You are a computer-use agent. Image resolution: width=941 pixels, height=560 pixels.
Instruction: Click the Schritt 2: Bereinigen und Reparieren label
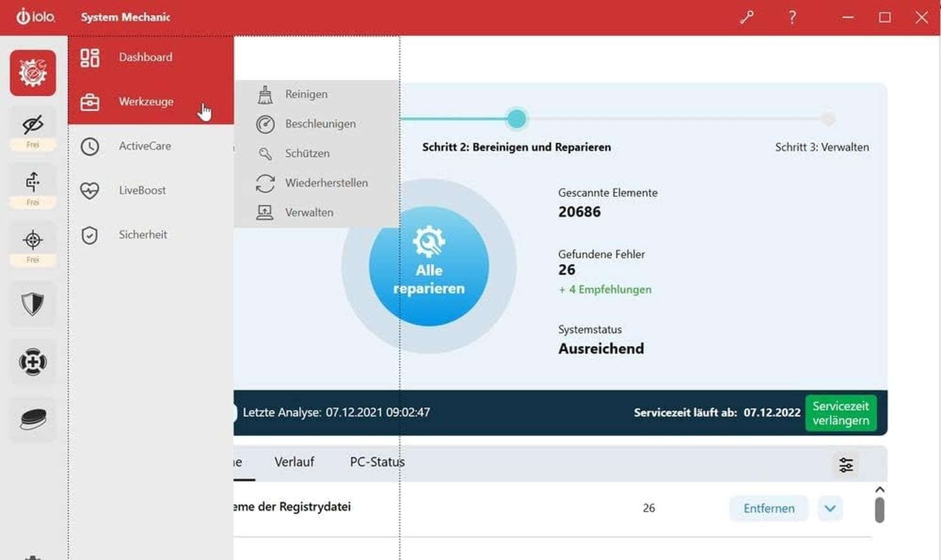point(516,147)
